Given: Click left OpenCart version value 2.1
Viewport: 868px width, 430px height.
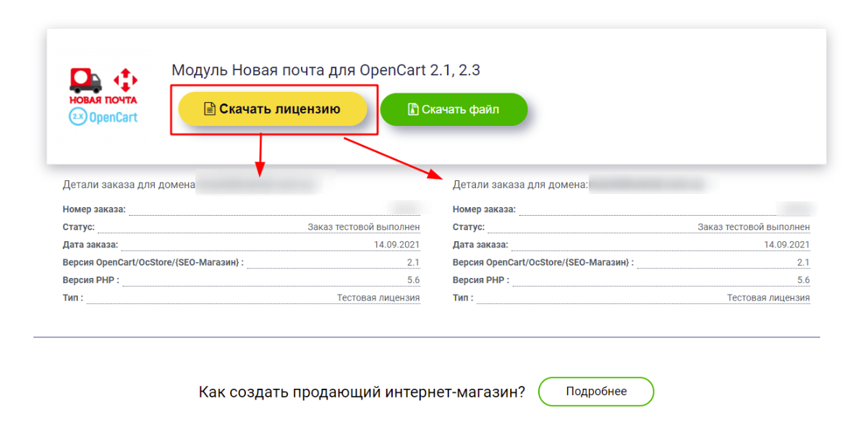Looking at the screenshot, I should pyautogui.click(x=414, y=262).
